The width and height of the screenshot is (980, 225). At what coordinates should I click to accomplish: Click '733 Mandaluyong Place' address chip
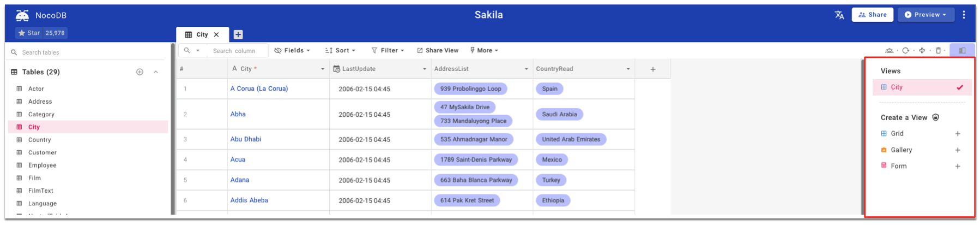click(473, 121)
